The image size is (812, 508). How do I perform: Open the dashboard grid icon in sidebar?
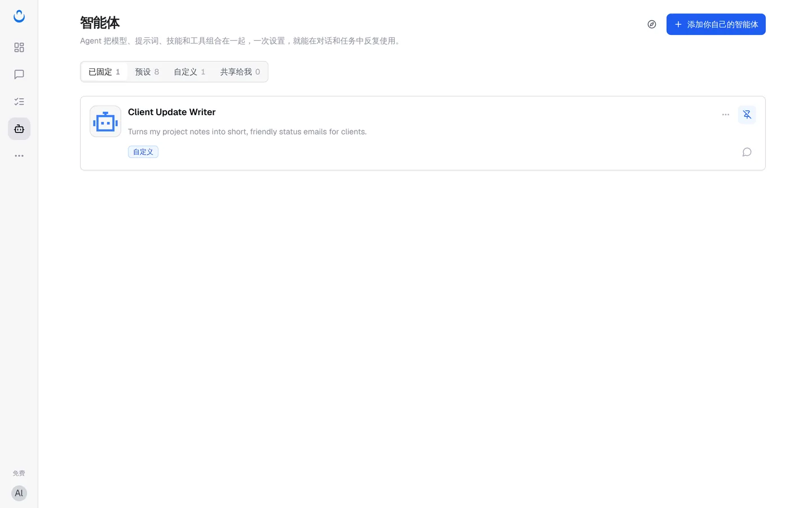pyautogui.click(x=19, y=47)
